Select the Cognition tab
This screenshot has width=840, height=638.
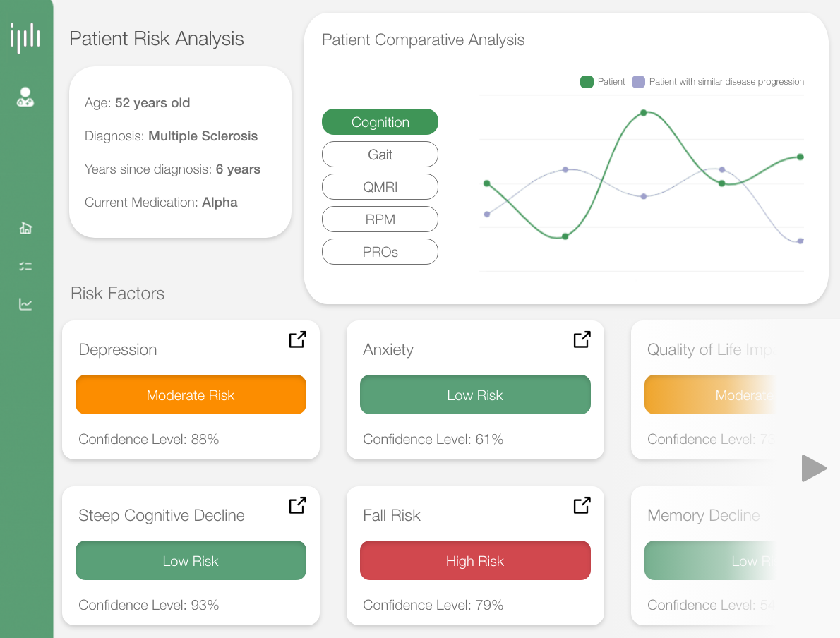(x=380, y=122)
